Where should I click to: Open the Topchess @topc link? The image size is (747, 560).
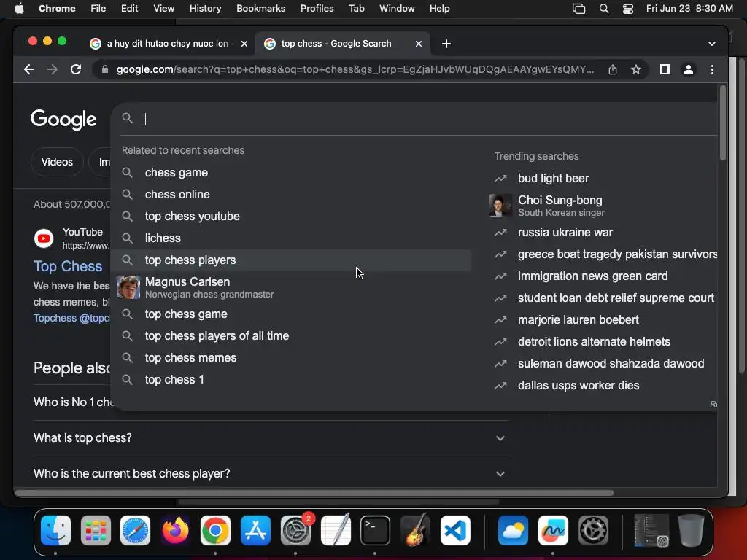71,318
